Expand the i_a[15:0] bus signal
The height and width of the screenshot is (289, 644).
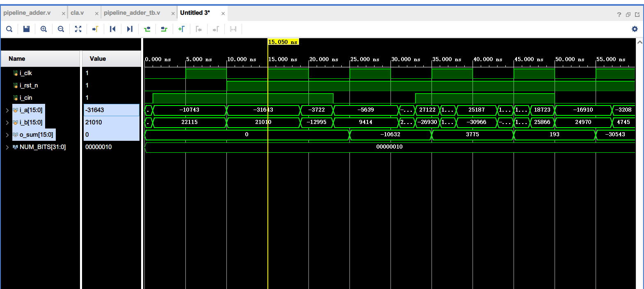click(x=7, y=110)
